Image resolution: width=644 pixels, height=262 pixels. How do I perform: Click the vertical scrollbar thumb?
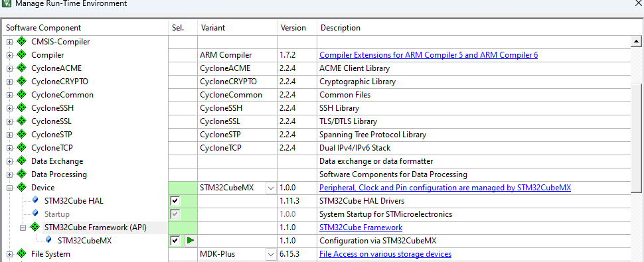click(636, 137)
